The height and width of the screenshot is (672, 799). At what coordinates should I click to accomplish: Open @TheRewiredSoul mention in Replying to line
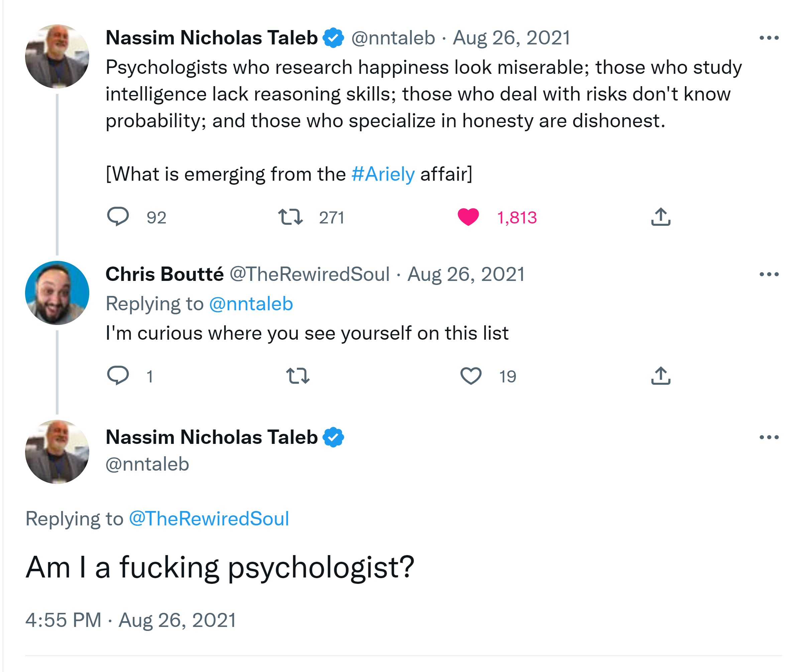point(209,518)
